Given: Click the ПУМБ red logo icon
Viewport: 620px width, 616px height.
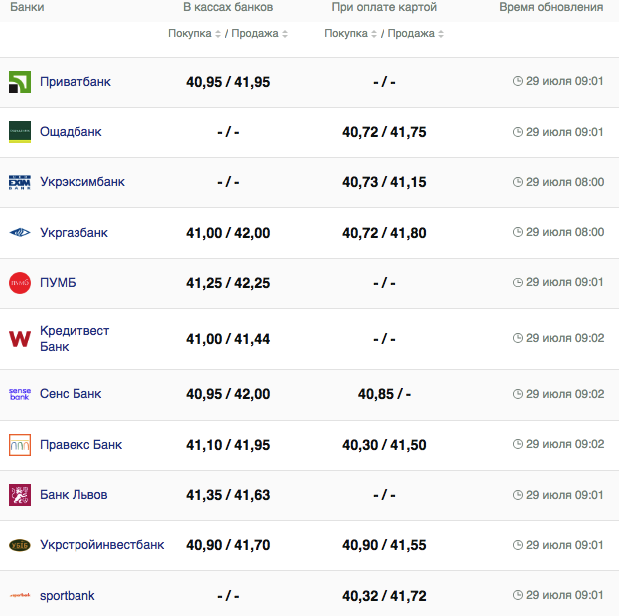Looking at the screenshot, I should click(20, 283).
